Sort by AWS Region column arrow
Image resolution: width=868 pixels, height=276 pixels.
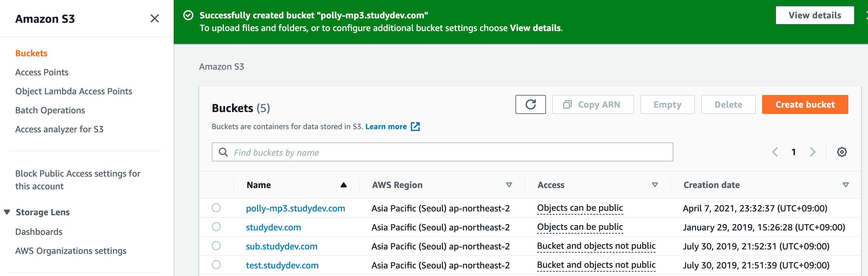tap(509, 185)
